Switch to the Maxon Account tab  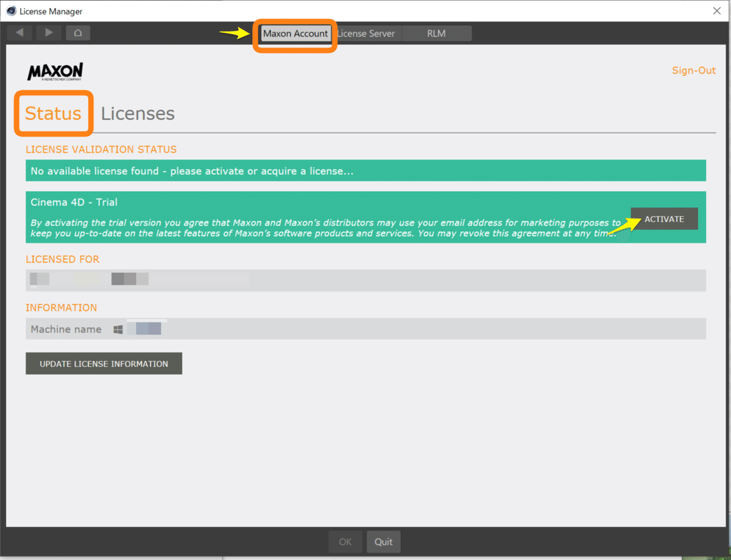295,33
